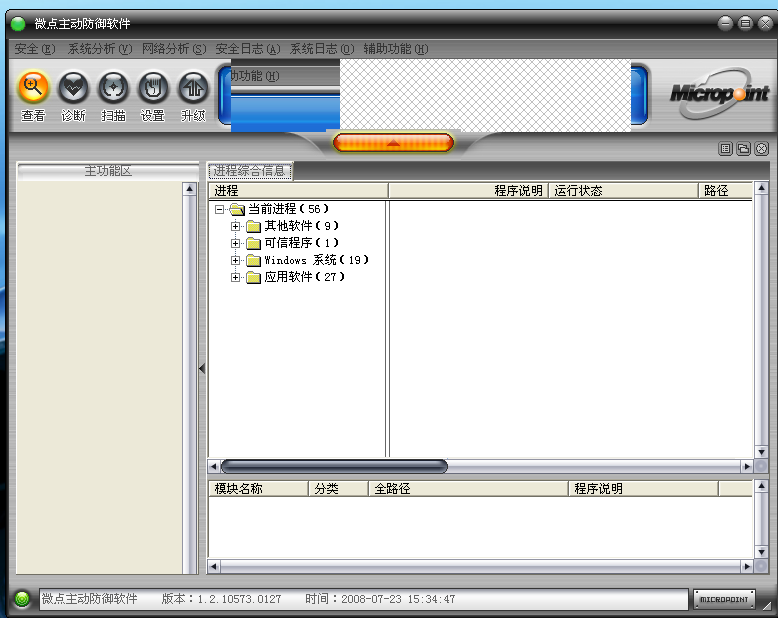The height and width of the screenshot is (618, 778).
Task: Expand the 可信程序 (1) node
Action: tap(235, 243)
